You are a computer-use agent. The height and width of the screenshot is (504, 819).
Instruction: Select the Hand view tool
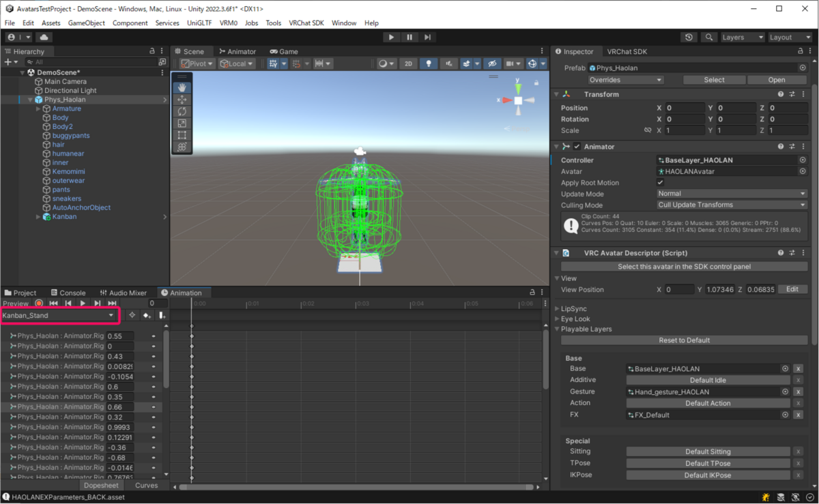182,87
